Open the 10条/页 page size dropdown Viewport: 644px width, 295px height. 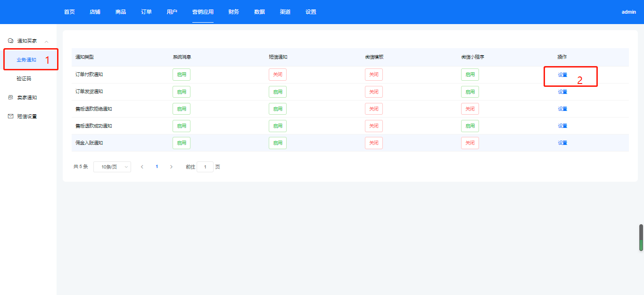112,167
